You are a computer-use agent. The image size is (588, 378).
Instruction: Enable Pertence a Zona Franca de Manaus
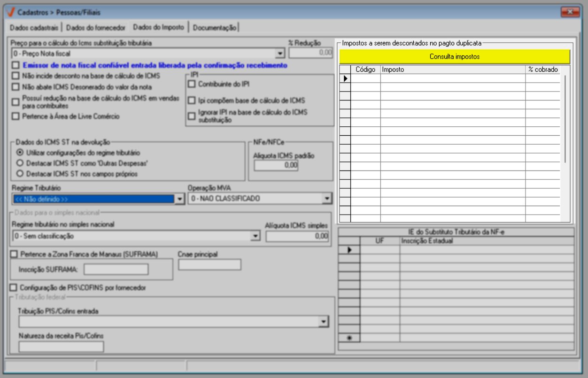14,254
